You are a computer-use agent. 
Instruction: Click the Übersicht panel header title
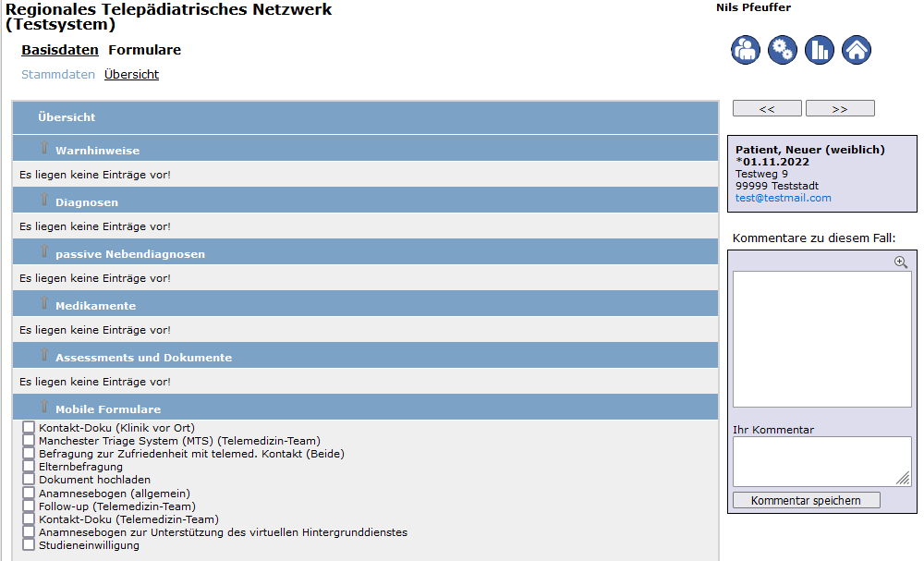coord(67,117)
